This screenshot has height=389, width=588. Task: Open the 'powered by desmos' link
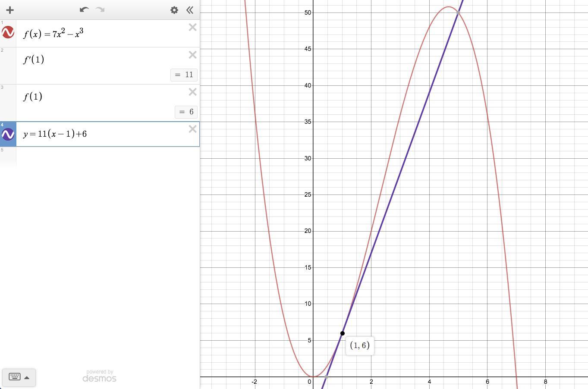[x=99, y=376]
